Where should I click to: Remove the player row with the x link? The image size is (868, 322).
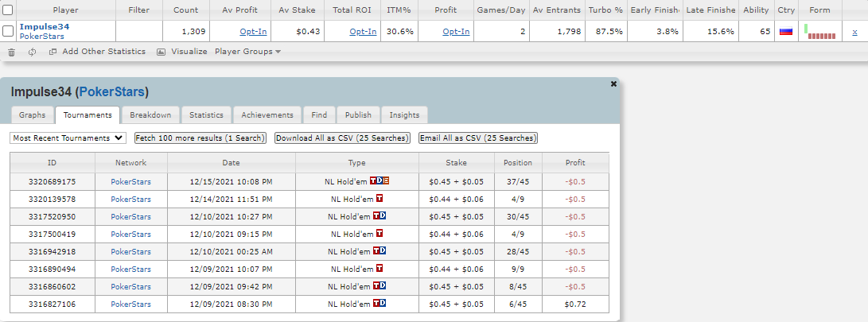pyautogui.click(x=854, y=32)
